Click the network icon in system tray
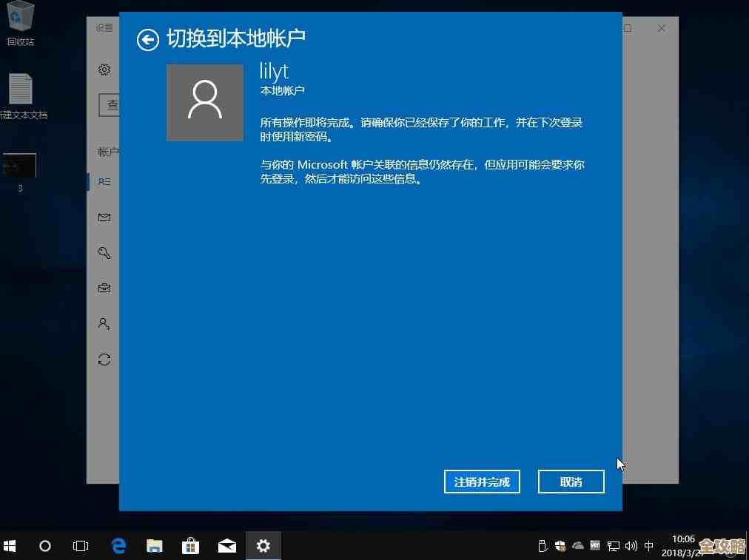749x560 pixels. pyautogui.click(x=613, y=546)
